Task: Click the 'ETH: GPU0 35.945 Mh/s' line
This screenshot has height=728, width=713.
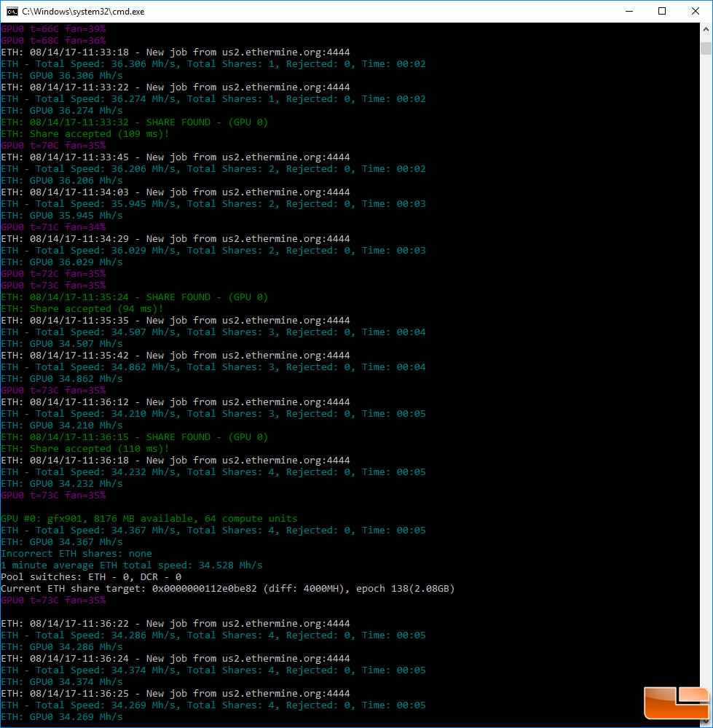Action: [62, 216]
